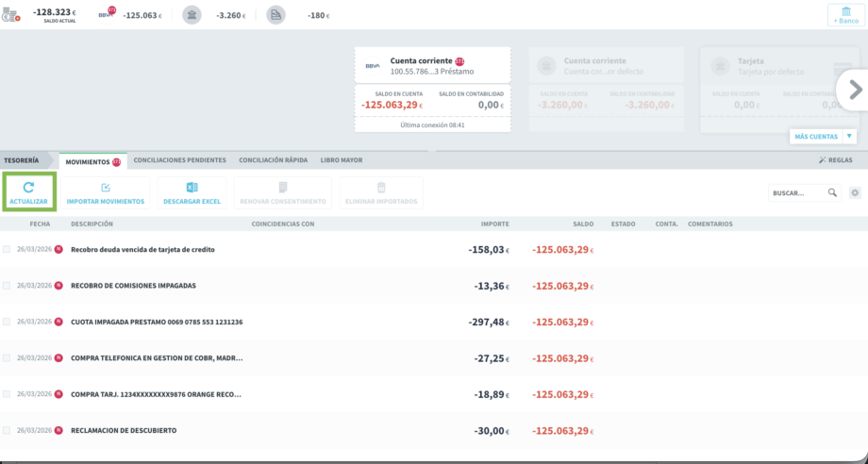Tick the RECLAMACION DE DESCUBIERTO checkbox

[8, 430]
